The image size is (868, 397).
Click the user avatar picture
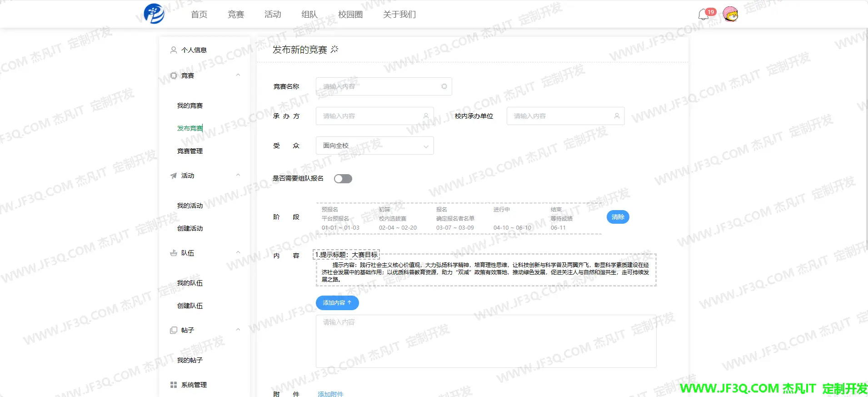pos(730,14)
